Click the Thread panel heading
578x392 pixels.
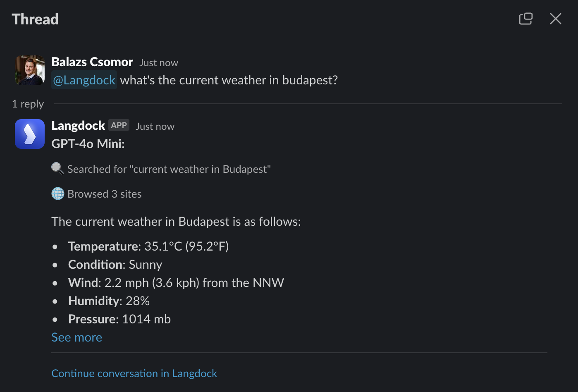click(35, 19)
